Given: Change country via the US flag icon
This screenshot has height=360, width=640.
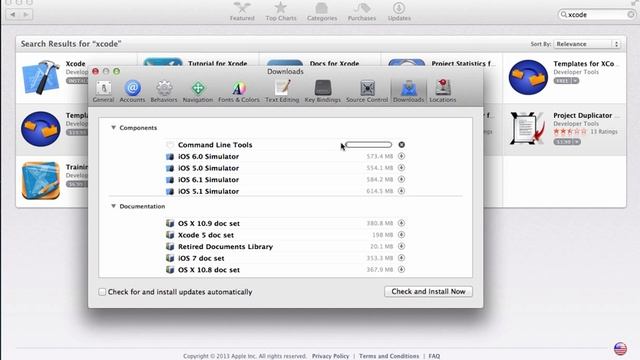Looking at the screenshot, I should pyautogui.click(x=620, y=349).
